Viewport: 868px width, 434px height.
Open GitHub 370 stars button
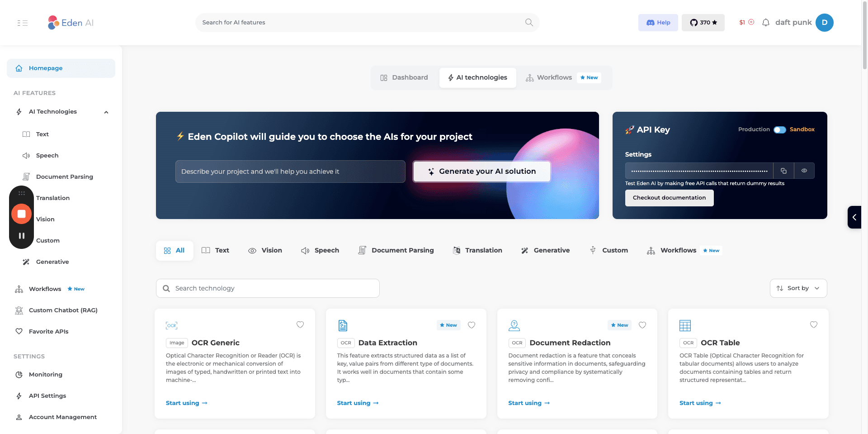tap(703, 23)
